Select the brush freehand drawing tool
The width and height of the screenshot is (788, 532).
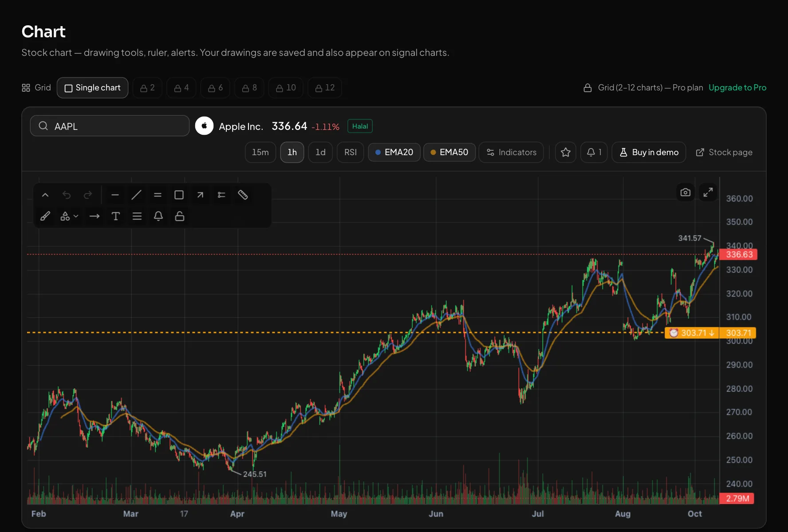(45, 216)
